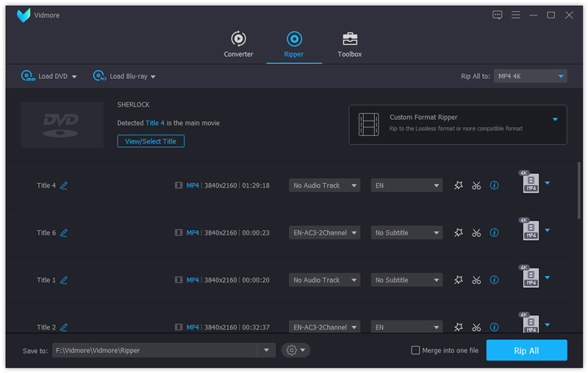Image resolution: width=588 pixels, height=373 pixels.
Task: Click the Save to path field
Action: pyautogui.click(x=154, y=350)
